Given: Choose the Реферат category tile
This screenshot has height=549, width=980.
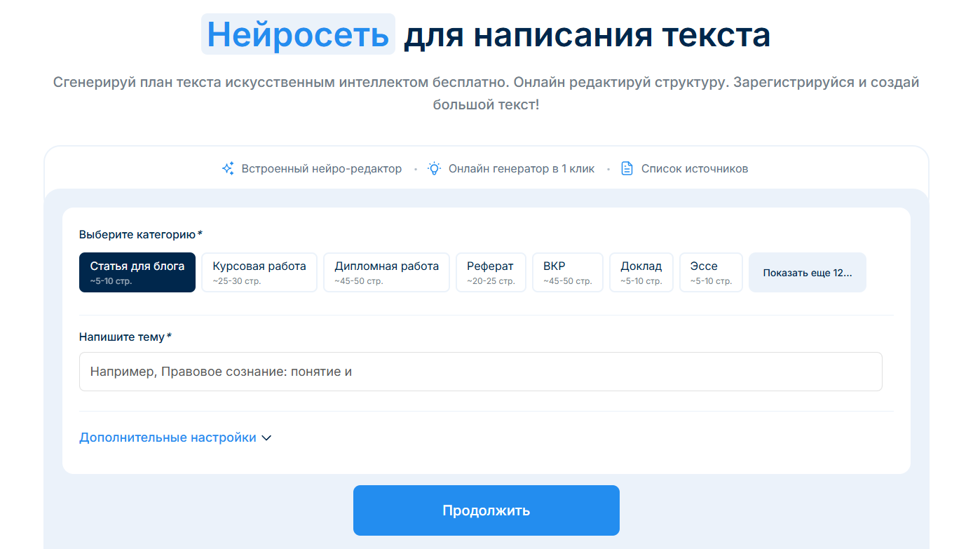Looking at the screenshot, I should 491,272.
